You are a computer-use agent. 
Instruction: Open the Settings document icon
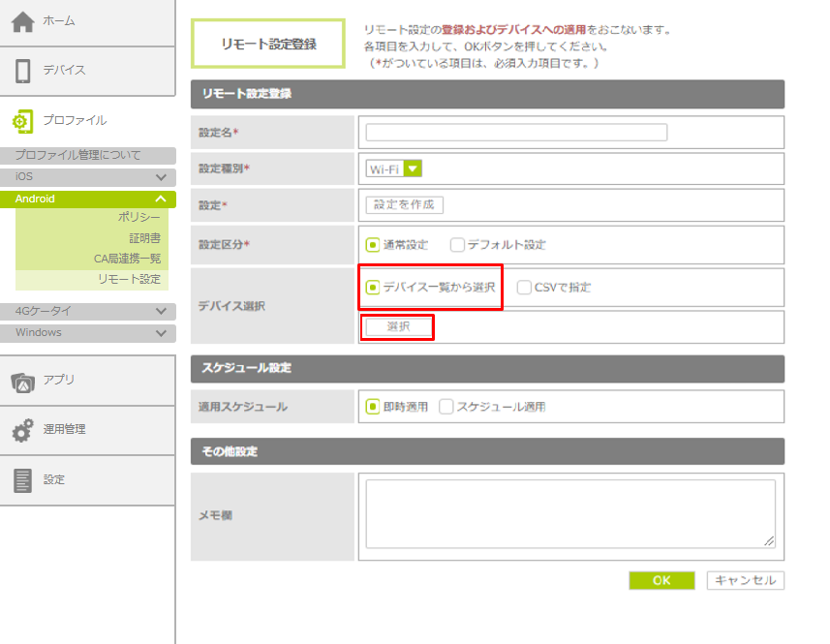click(22, 480)
